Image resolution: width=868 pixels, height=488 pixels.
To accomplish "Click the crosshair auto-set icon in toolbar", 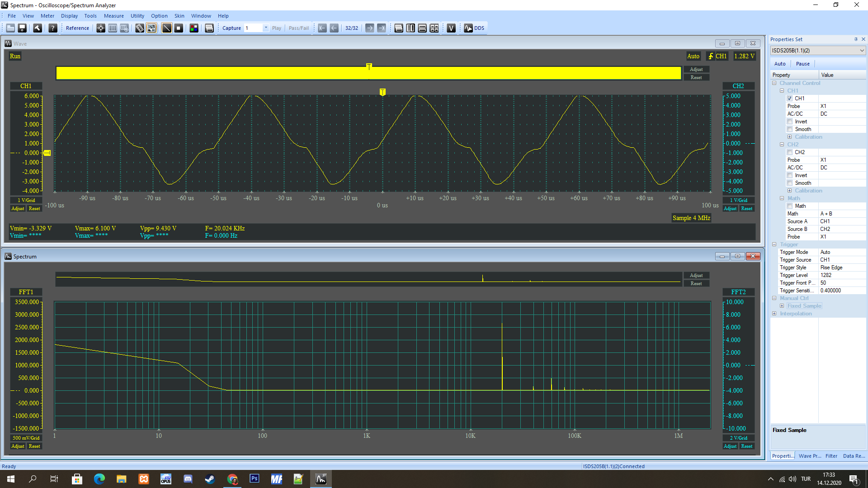I will click(x=101, y=28).
